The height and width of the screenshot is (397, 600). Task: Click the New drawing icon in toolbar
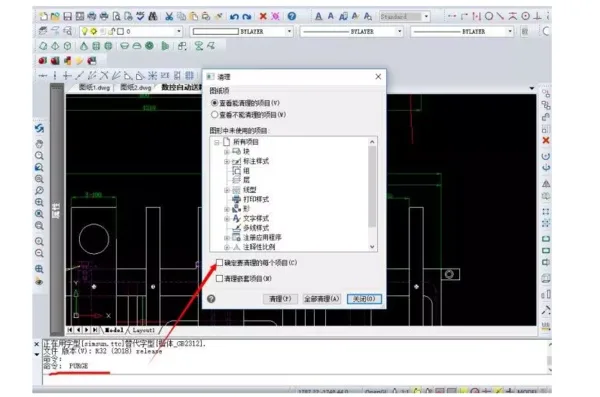(43, 16)
